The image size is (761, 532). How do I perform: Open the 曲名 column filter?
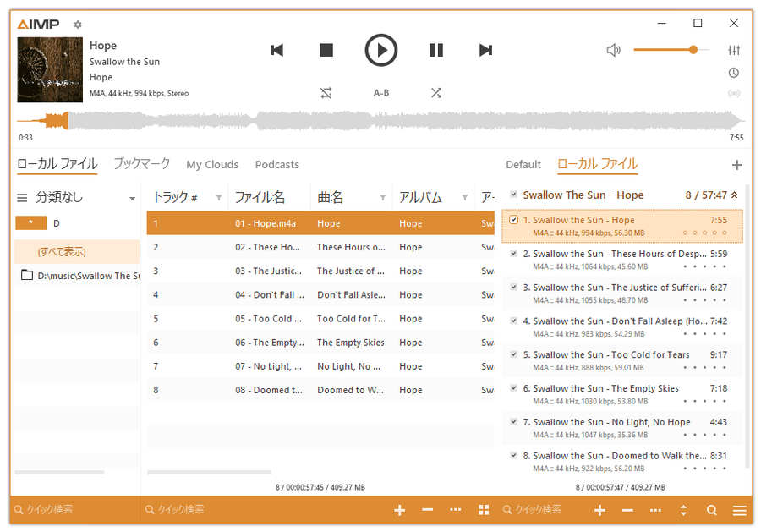point(383,198)
